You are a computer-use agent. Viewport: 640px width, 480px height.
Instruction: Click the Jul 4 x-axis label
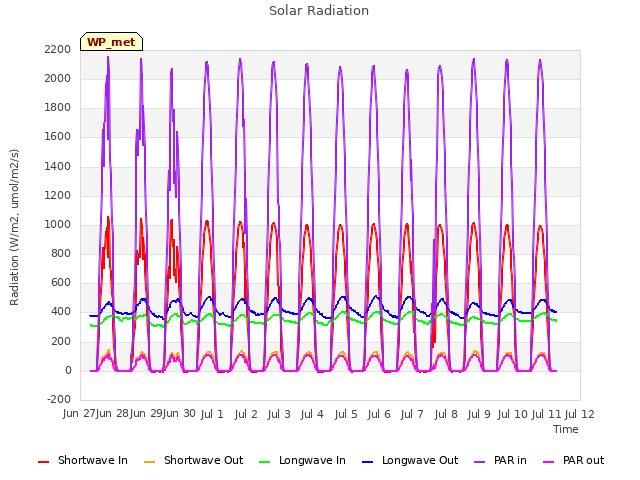coord(312,414)
